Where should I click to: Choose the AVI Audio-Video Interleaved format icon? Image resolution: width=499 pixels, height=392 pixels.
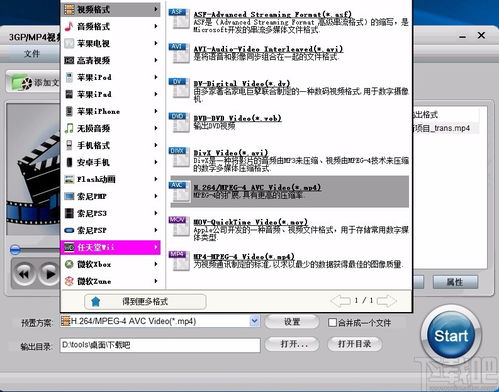click(x=179, y=53)
